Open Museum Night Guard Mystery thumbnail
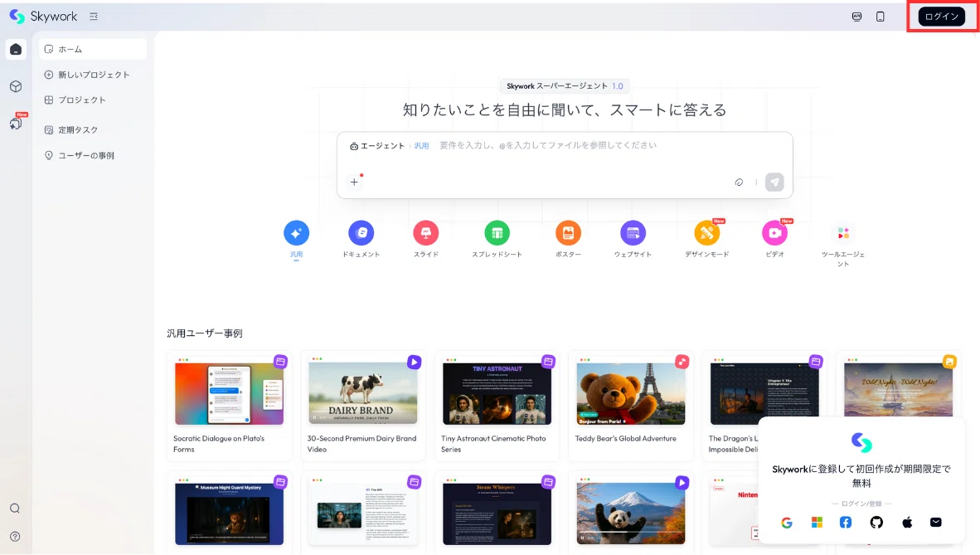Image resolution: width=980 pixels, height=555 pixels. 230,513
